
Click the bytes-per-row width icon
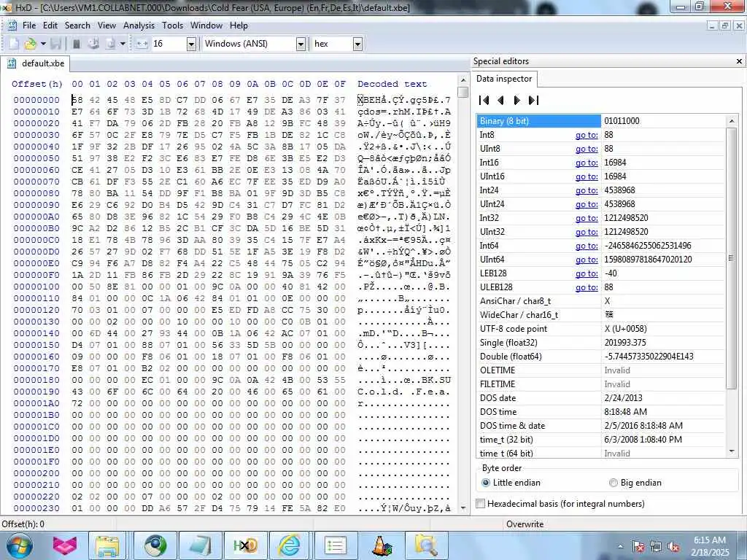(x=142, y=44)
